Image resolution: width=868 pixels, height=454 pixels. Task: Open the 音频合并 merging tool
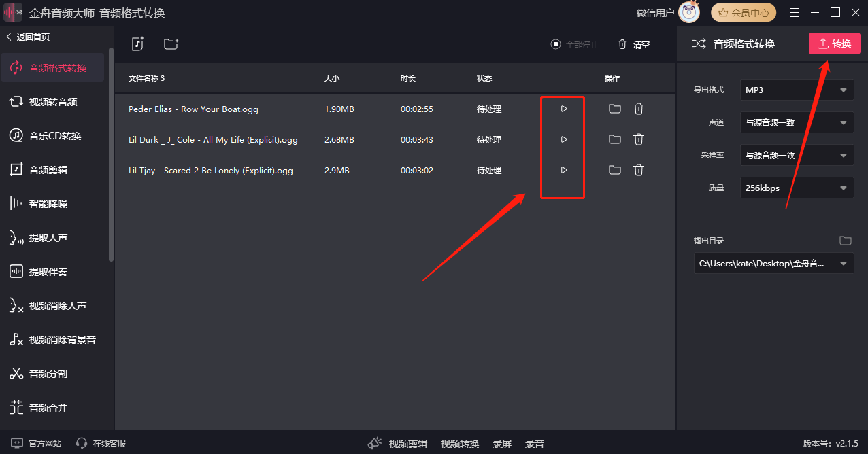tap(52, 407)
